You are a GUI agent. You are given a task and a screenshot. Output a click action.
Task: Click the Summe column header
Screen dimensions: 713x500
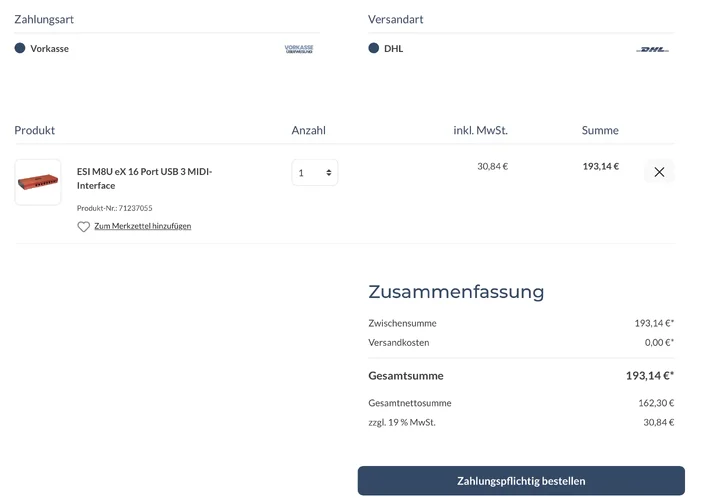click(x=600, y=130)
